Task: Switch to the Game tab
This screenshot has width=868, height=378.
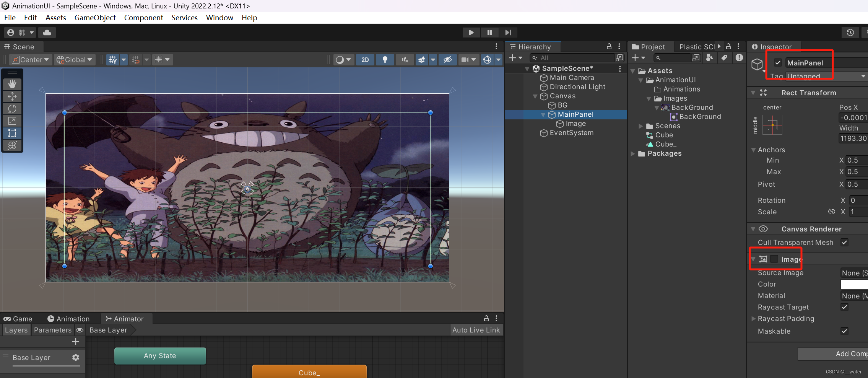Action: pyautogui.click(x=18, y=319)
